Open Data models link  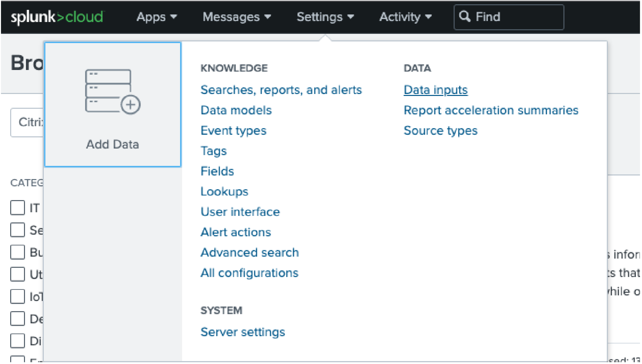click(236, 110)
